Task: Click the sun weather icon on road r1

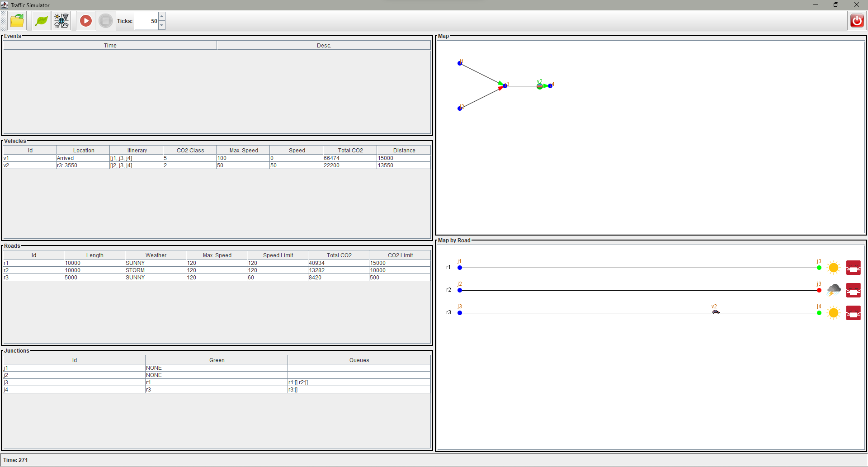Action: (834, 268)
